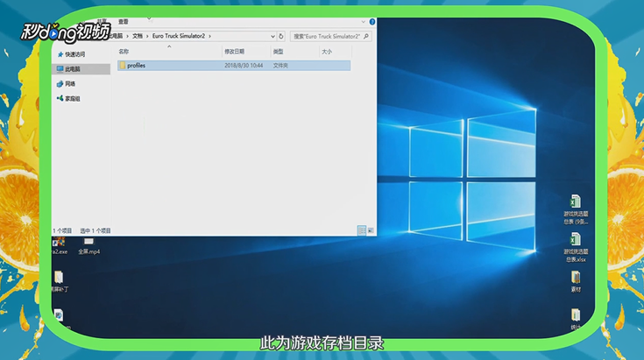
Task: Open 网络 in the navigation pane
Action: pos(66,84)
